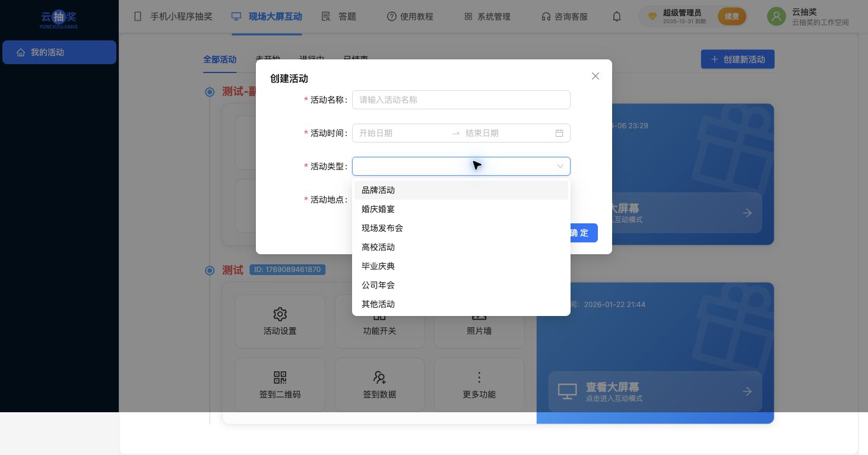Click the 云抽奖 user avatar

[777, 17]
